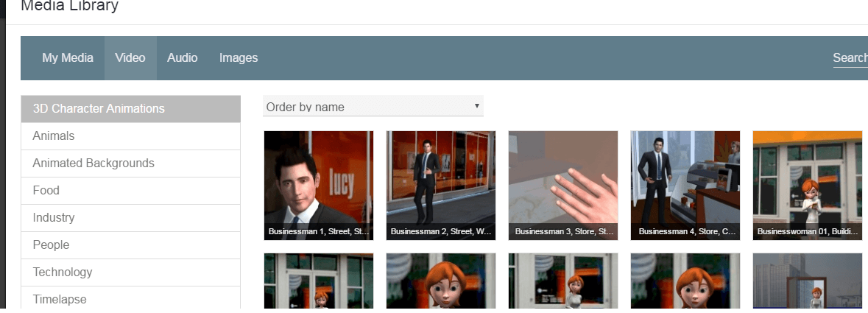Open the My Media tab
The image size is (868, 313).
pos(68,57)
